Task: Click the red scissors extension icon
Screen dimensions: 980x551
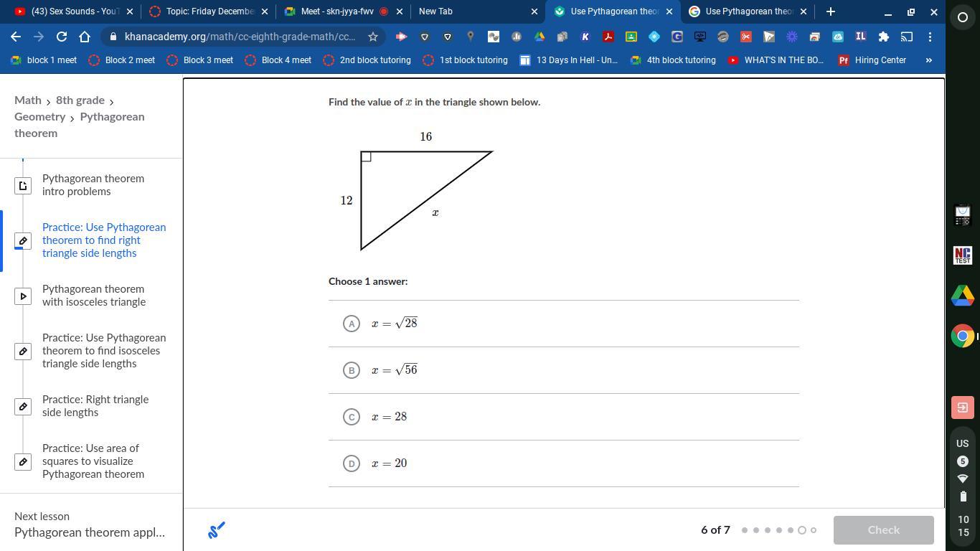Action: coord(746,37)
